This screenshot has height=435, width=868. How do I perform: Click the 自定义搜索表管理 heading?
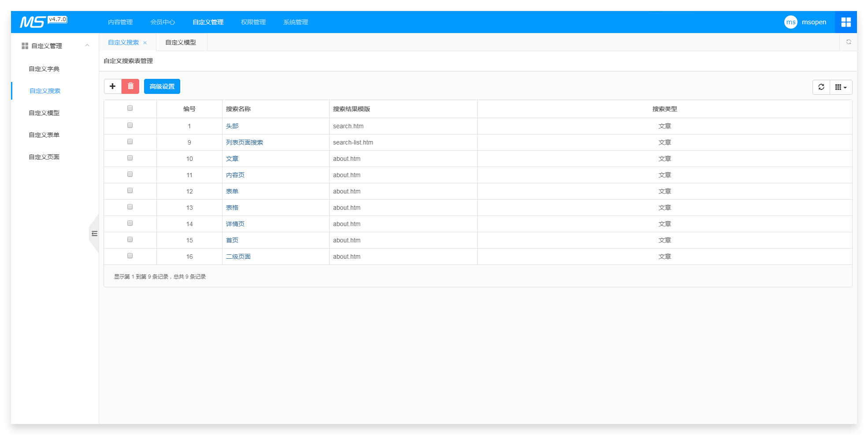(128, 61)
